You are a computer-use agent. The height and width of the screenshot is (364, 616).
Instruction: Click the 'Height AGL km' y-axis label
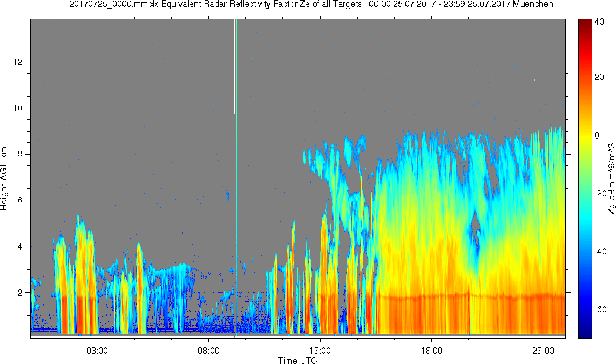4,179
